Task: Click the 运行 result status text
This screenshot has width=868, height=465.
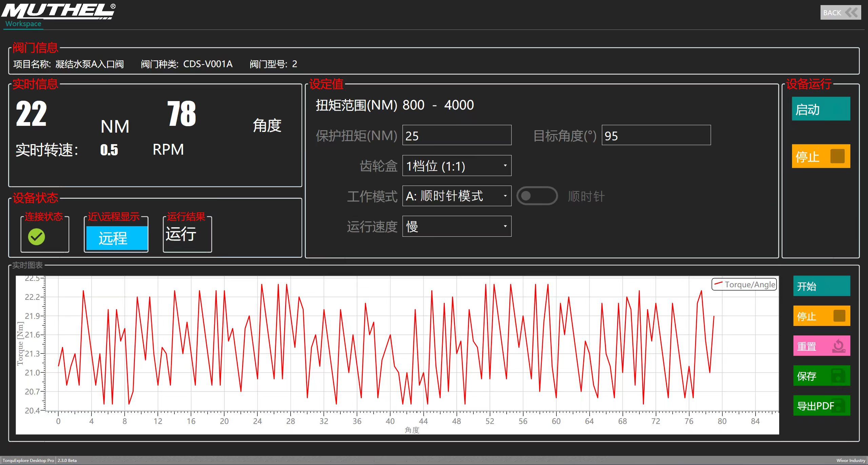Action: pyautogui.click(x=181, y=234)
